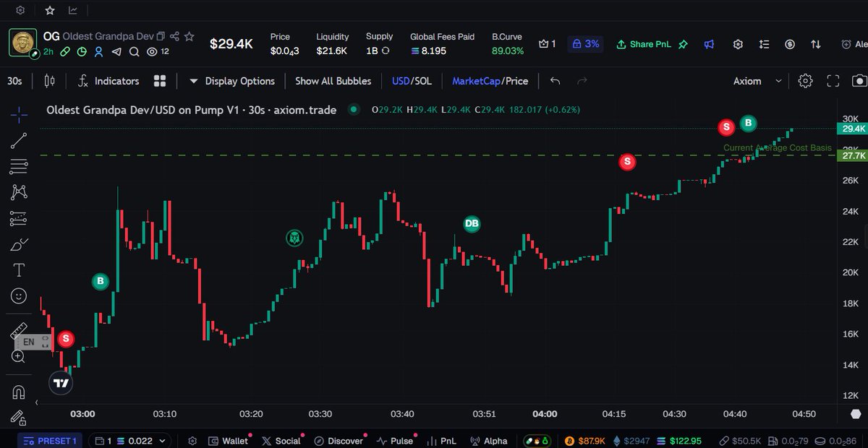Screen dimensions: 868x448
Task: Favorite the token with the star beside its name
Action: click(x=189, y=36)
